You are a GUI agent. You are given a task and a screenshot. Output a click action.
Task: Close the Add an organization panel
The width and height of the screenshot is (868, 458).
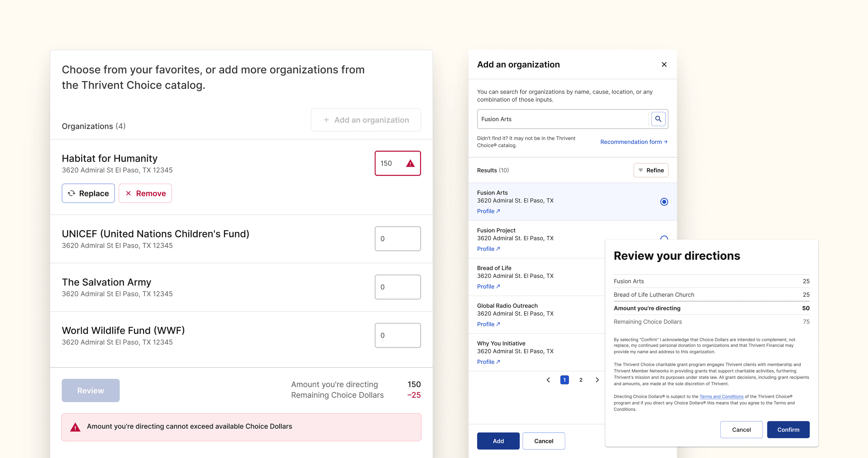(x=664, y=64)
